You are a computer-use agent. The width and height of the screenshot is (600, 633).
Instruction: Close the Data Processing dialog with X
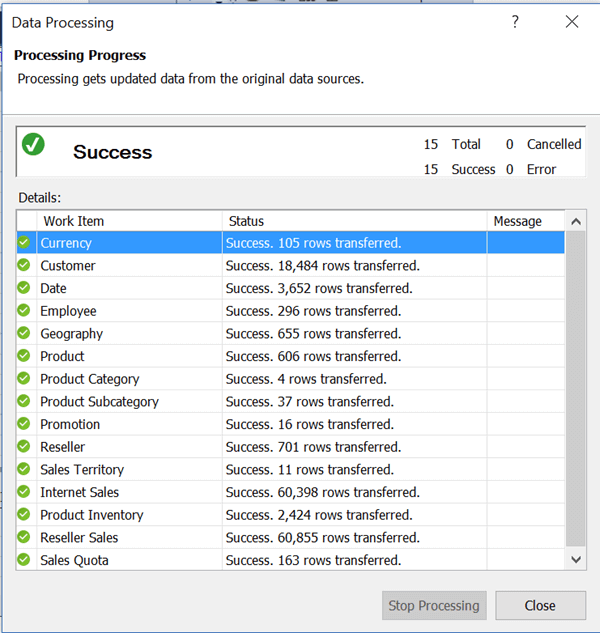point(572,21)
